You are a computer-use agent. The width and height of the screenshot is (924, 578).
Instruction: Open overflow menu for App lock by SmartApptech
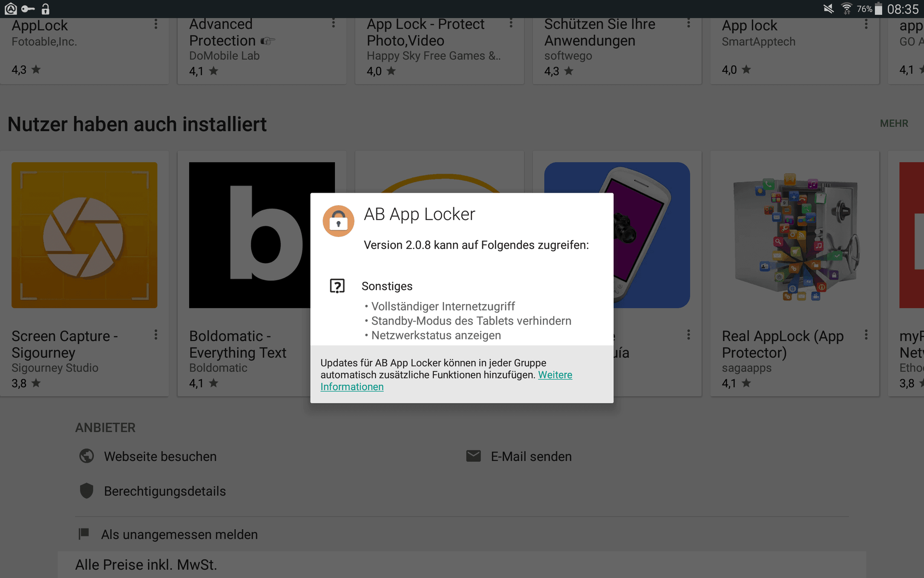[866, 24]
